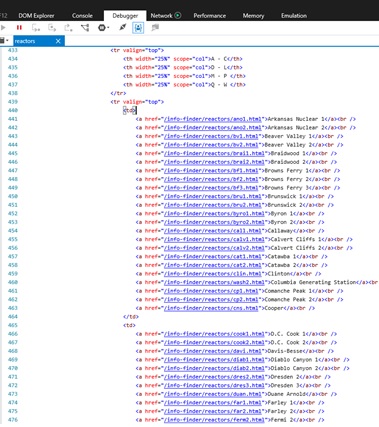Open the Memory tab
Screen dimensions: 379x427
[x=253, y=16]
